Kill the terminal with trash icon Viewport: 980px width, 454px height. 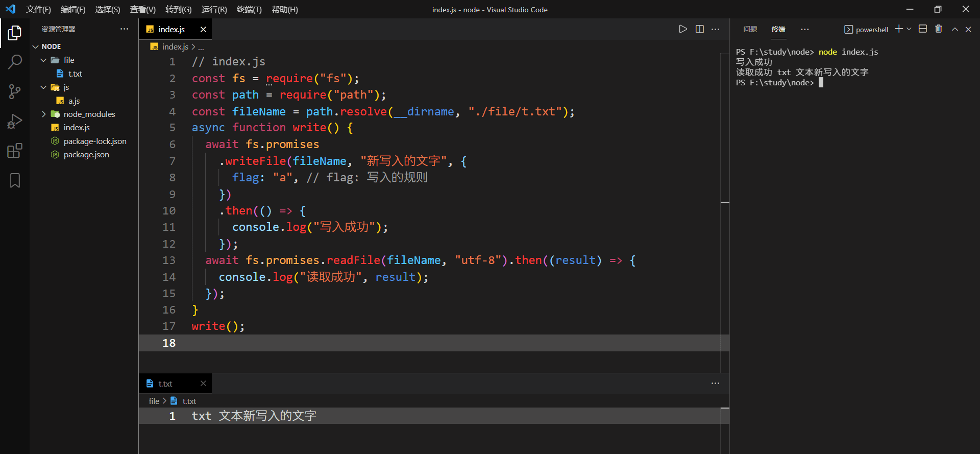[938, 29]
